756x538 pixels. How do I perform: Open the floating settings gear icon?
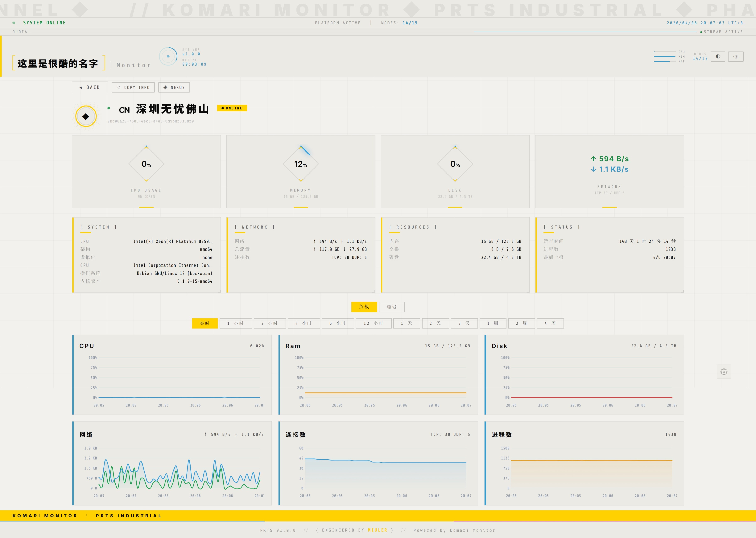724,372
